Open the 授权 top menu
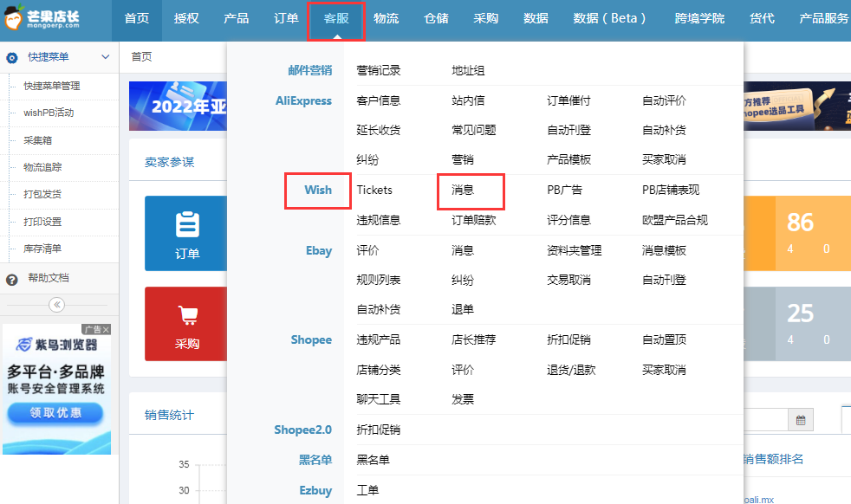Screen dimensions: 851x504 tap(186, 18)
